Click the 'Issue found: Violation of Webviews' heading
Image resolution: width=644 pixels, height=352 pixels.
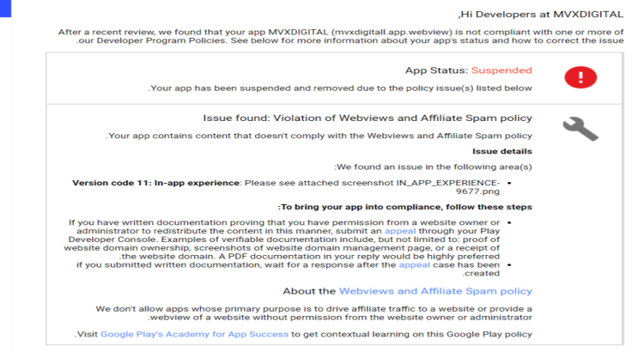tap(367, 118)
